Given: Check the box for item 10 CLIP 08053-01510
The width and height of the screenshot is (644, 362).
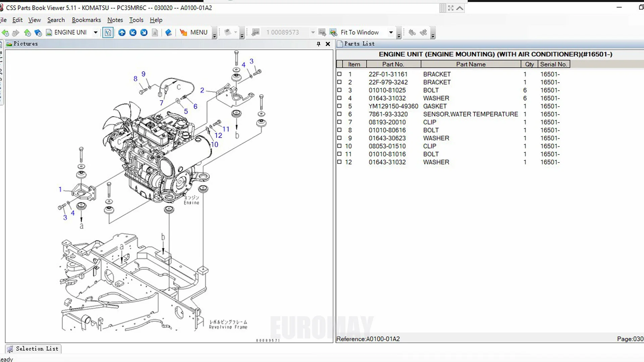Looking at the screenshot, I should pyautogui.click(x=339, y=146).
